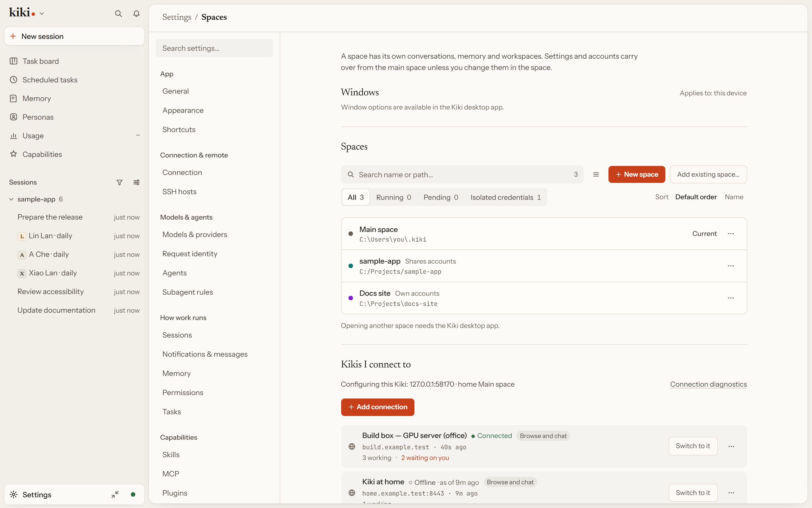Open Connection diagnostics link
Image resolution: width=812 pixels, height=508 pixels.
click(x=708, y=384)
